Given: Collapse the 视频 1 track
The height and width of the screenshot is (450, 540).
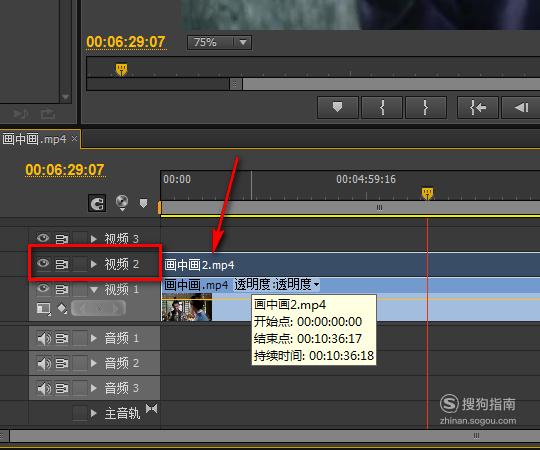Looking at the screenshot, I should point(94,290).
